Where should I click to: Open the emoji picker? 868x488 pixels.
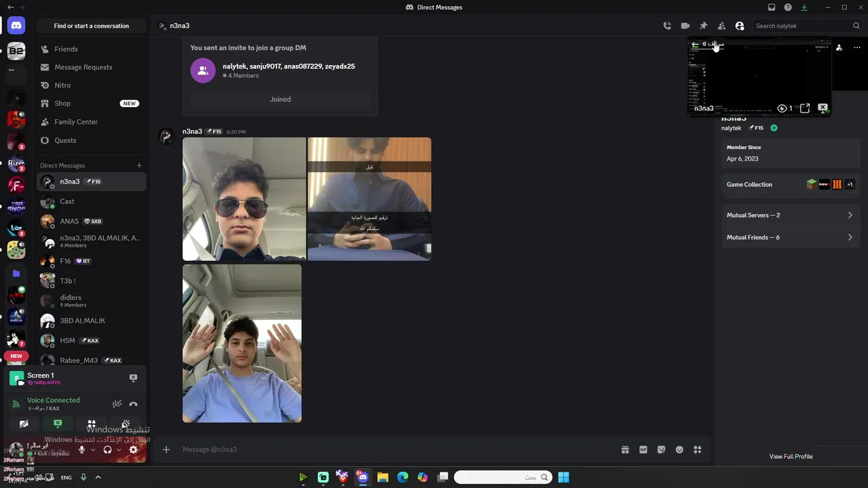pyautogui.click(x=679, y=449)
